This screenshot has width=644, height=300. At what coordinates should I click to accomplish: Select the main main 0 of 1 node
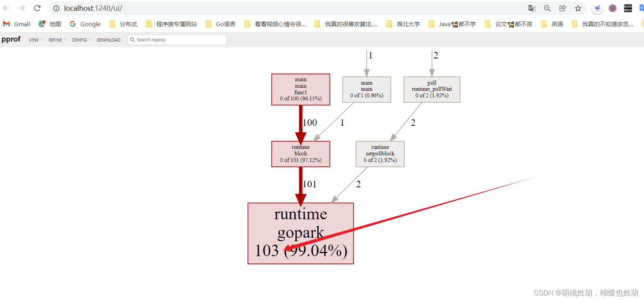[367, 89]
